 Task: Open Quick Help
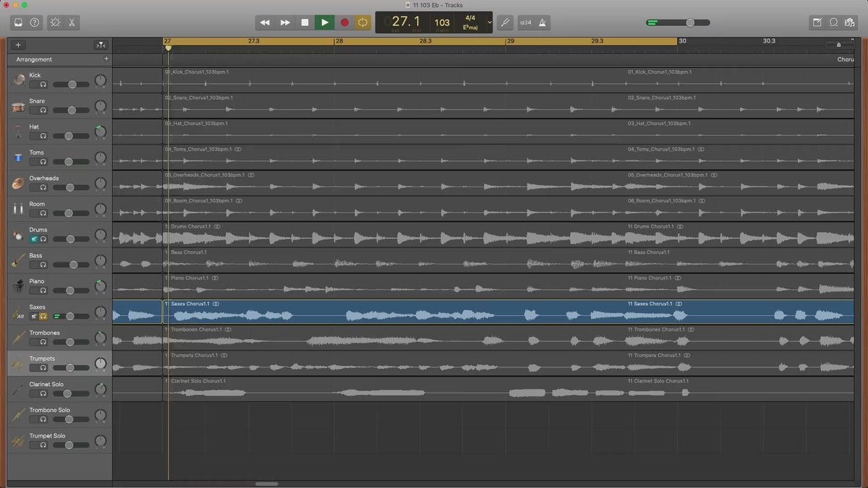pyautogui.click(x=35, y=22)
